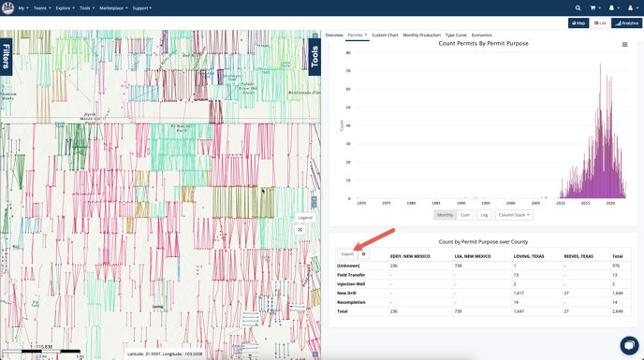The height and width of the screenshot is (360, 644).
Task: Click the small blue icon at the map's bottom-right
Action: [315, 353]
